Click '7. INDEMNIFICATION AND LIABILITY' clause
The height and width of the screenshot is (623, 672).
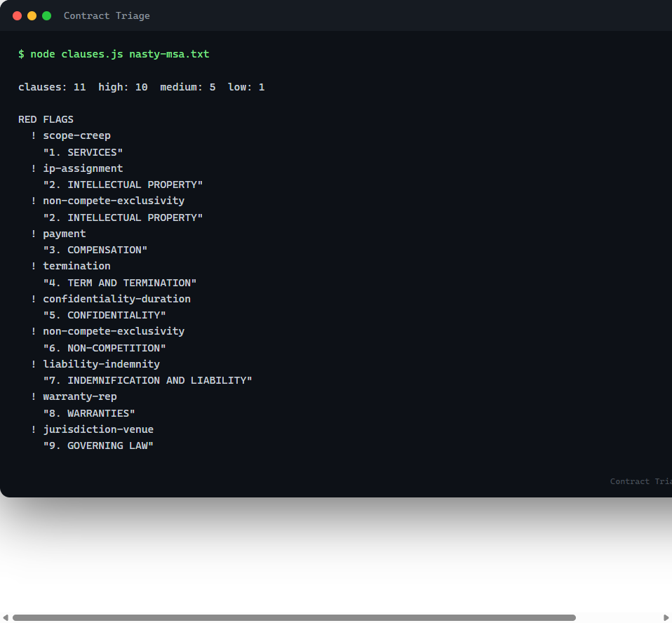[147, 380]
